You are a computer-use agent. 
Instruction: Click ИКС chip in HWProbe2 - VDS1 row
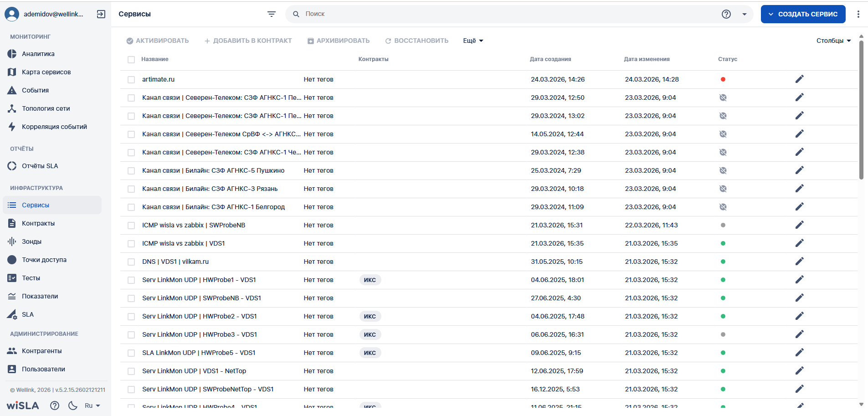pyautogui.click(x=370, y=316)
